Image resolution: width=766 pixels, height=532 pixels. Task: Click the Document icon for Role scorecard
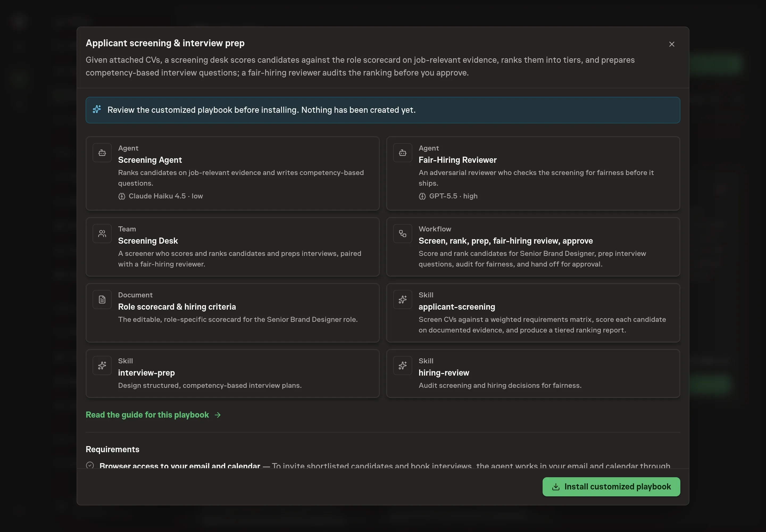(102, 300)
